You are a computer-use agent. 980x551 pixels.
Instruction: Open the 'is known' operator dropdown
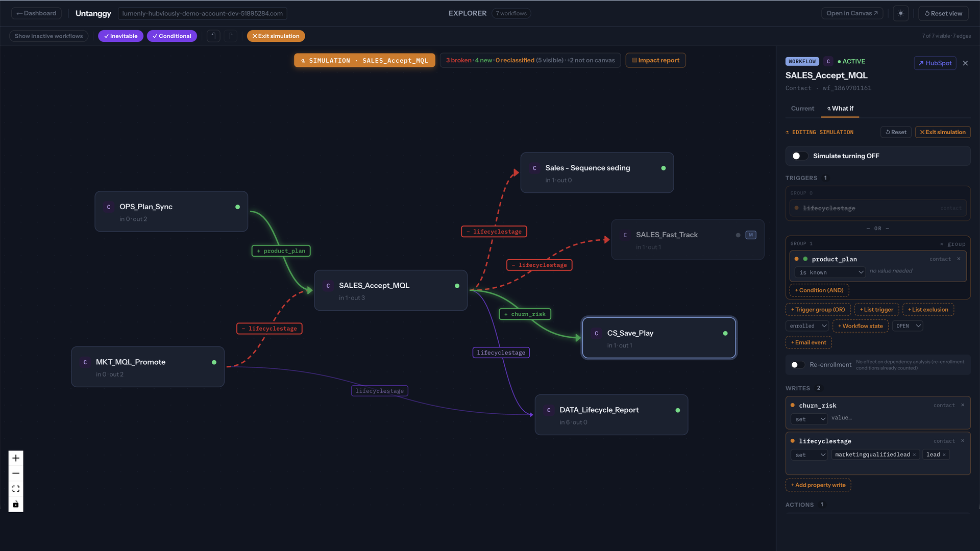pos(830,272)
